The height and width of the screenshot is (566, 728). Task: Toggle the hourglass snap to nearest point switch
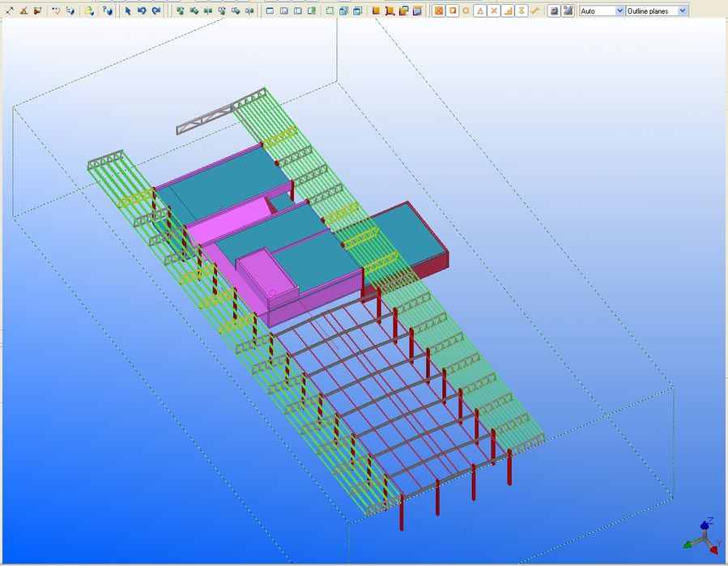point(522,11)
